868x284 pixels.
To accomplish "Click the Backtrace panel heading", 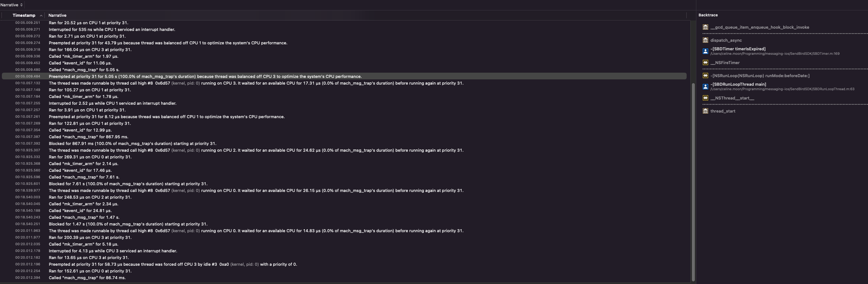I will (708, 15).
